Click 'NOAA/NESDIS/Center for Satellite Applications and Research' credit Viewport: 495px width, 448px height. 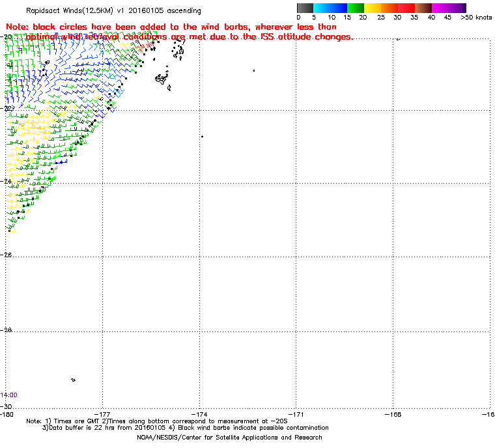pos(229,438)
